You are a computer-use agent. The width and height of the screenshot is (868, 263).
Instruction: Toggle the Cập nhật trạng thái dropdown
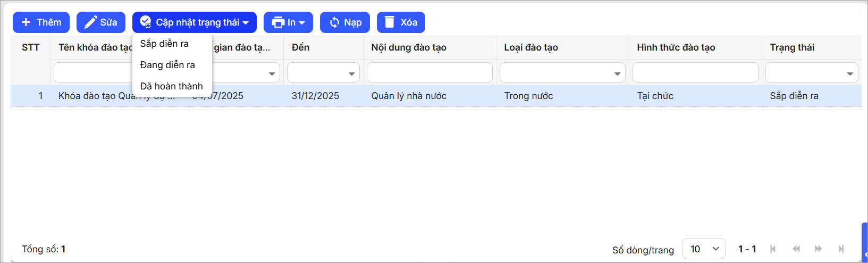[195, 22]
